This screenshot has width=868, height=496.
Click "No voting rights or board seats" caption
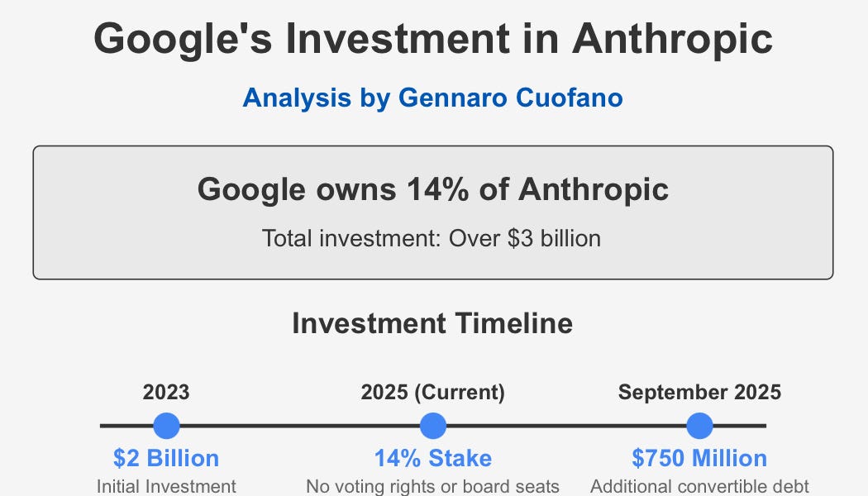point(433,487)
